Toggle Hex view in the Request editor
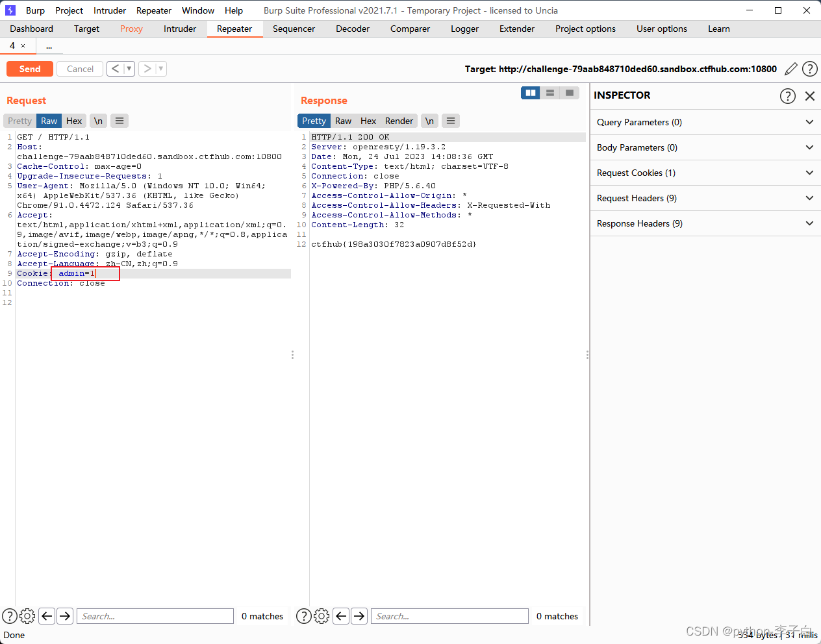The height and width of the screenshot is (644, 821). pos(74,120)
